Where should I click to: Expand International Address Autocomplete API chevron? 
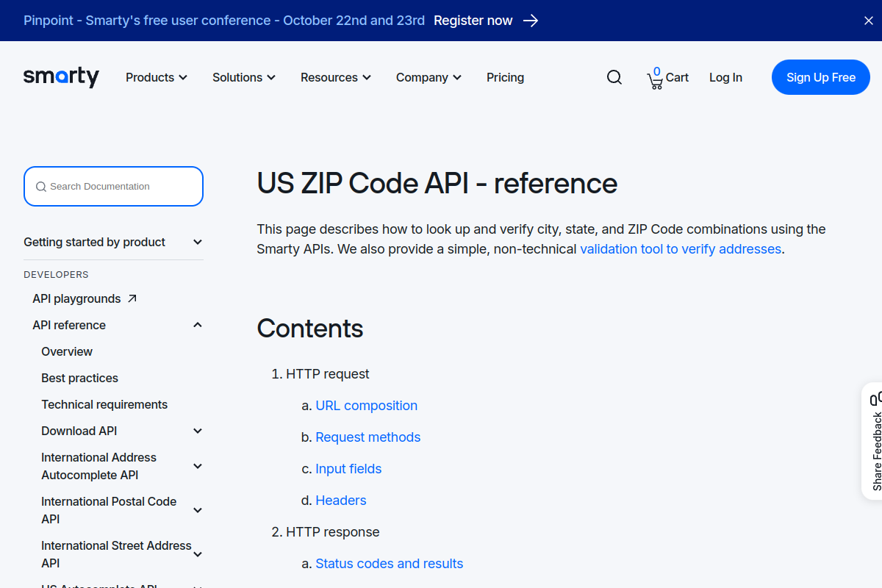pos(198,466)
